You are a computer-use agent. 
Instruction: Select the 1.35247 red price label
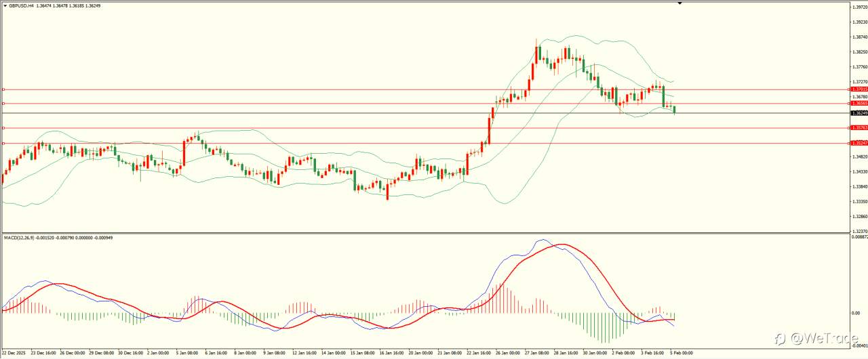pos(858,143)
